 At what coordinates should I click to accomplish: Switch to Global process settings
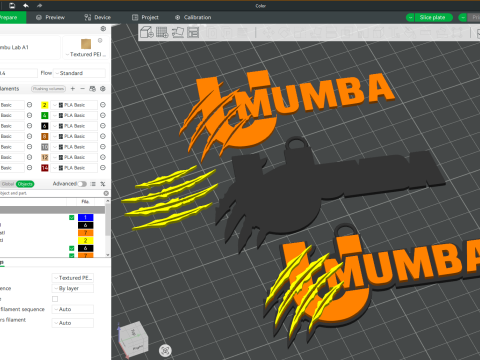pyautogui.click(x=8, y=184)
